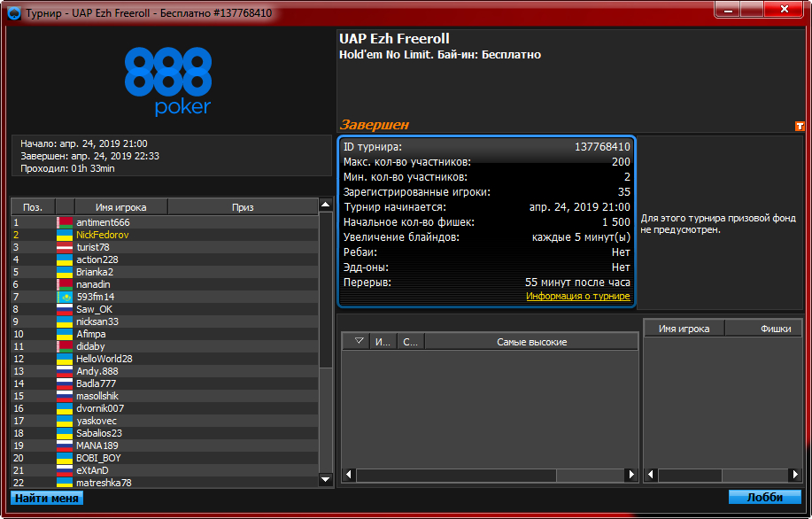Viewport: 812px width, 519px height.
Task: Select player eXtAnD
Action: [x=165, y=471]
